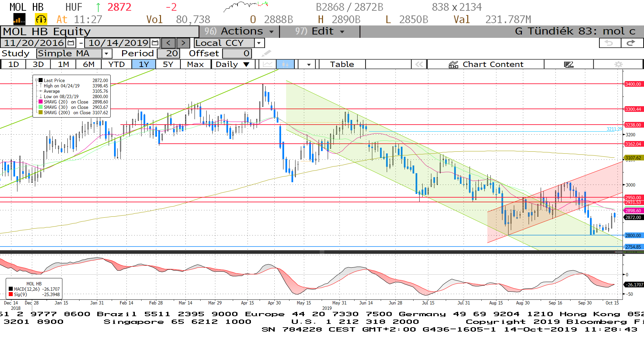Click the 2898.60 SMAVG 20 axis label

click(x=633, y=211)
